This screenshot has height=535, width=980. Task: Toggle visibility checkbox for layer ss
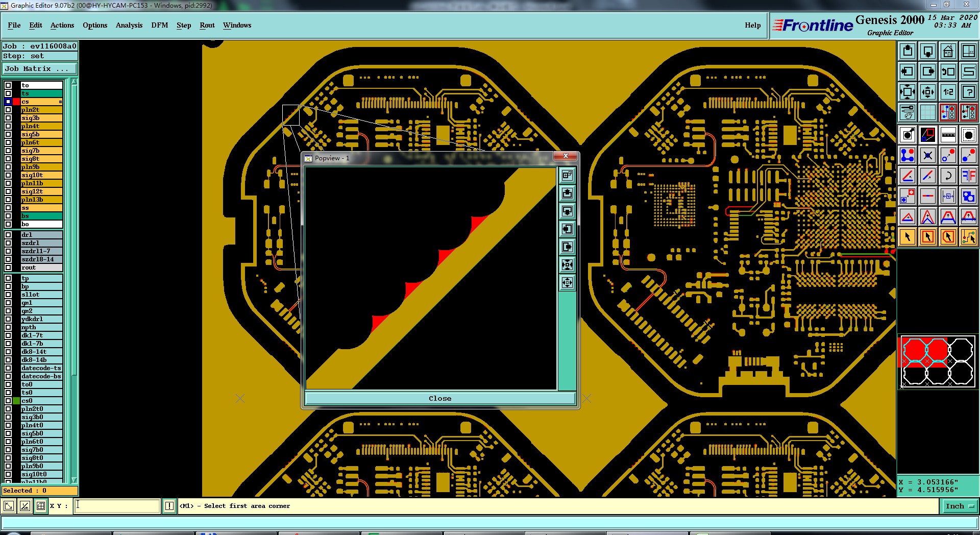8,208
